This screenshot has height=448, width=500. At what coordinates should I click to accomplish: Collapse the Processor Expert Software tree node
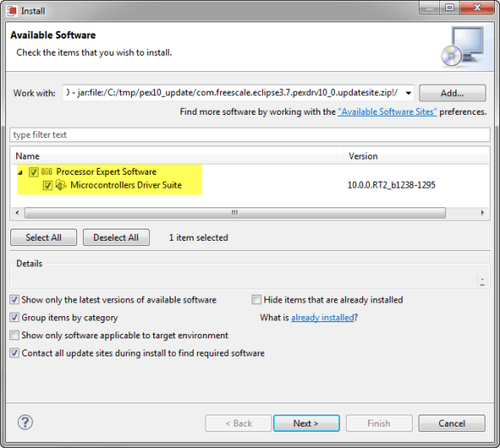(x=21, y=173)
